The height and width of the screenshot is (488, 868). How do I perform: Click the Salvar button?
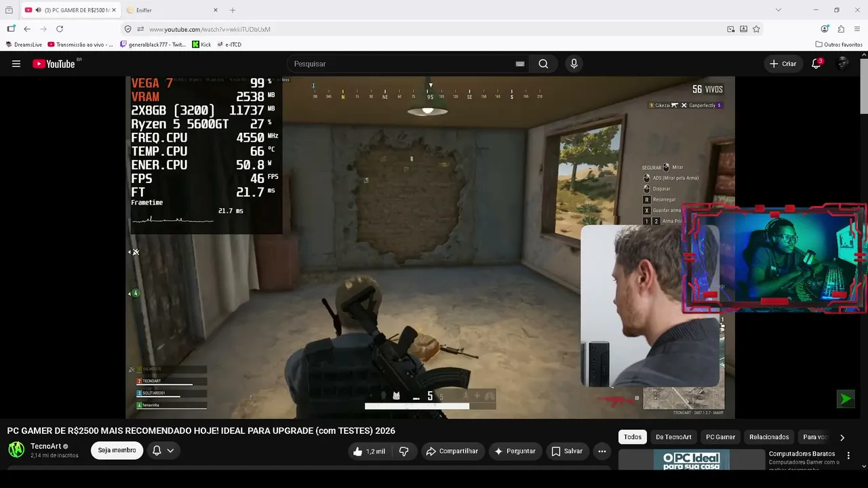(567, 451)
